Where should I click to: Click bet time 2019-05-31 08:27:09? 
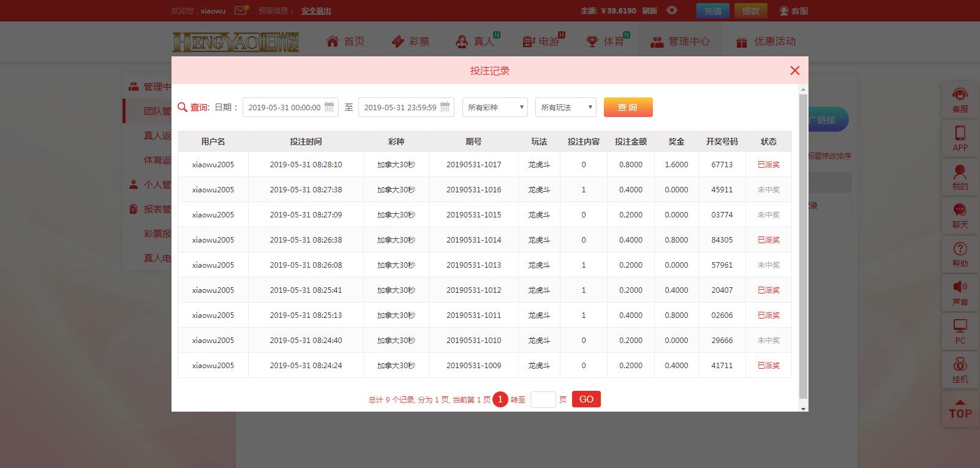click(x=306, y=215)
